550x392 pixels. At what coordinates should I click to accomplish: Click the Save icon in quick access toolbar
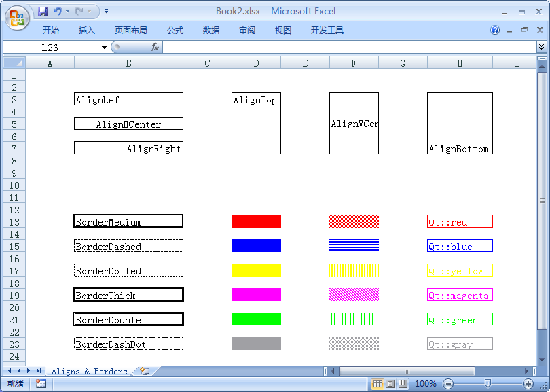[x=43, y=12]
